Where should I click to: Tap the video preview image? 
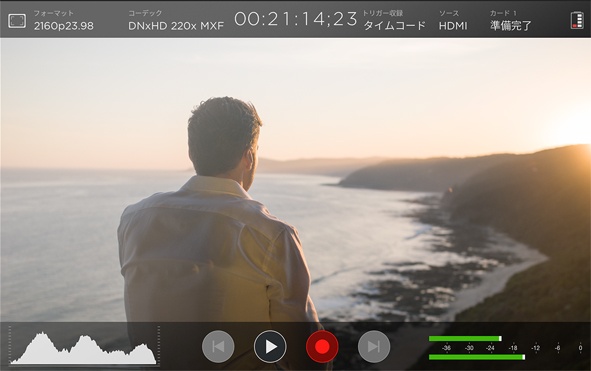pyautogui.click(x=296, y=179)
